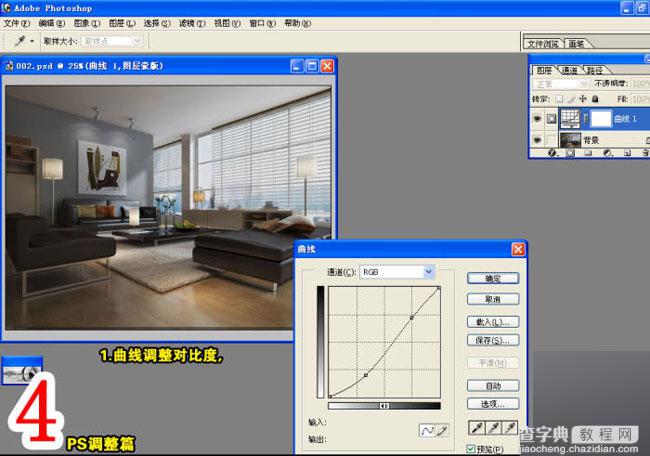
Task: Open the 图象(I) menu
Action: [x=87, y=23]
